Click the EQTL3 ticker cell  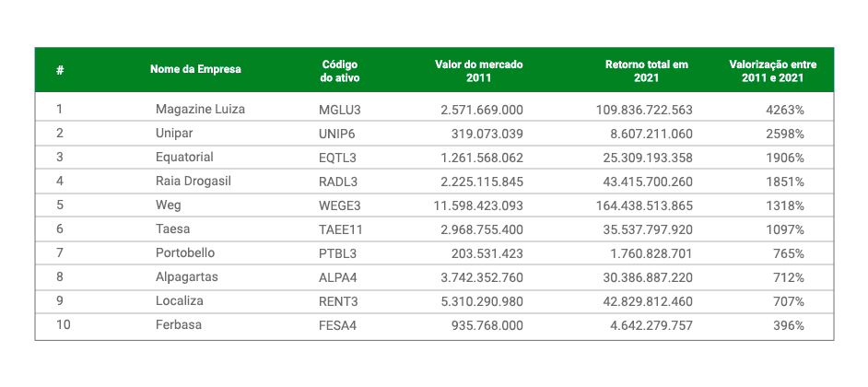337,158
